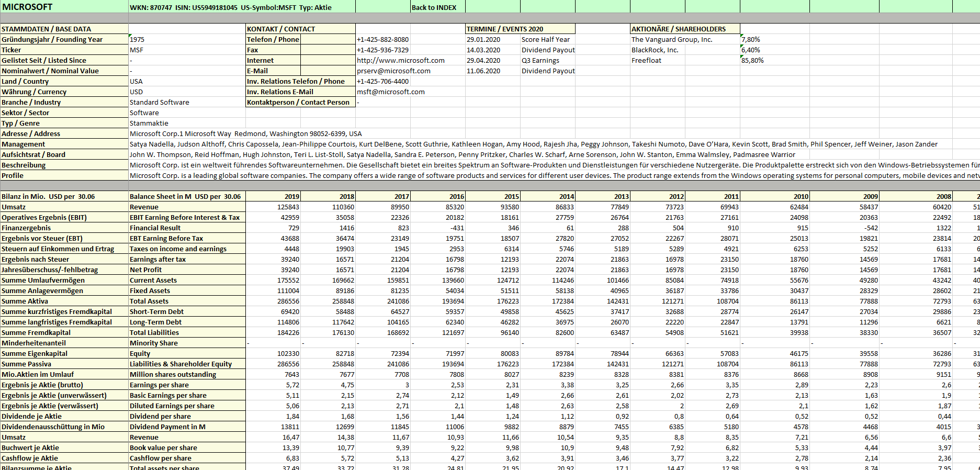Click the 6,40% shareholding value
Screen dimensions: 980x470
[x=774, y=50]
